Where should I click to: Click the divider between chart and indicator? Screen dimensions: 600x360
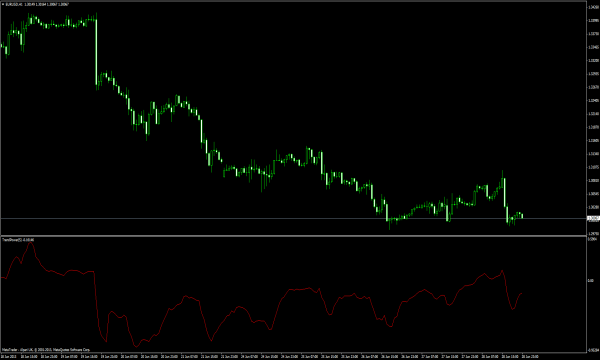(x=293, y=236)
